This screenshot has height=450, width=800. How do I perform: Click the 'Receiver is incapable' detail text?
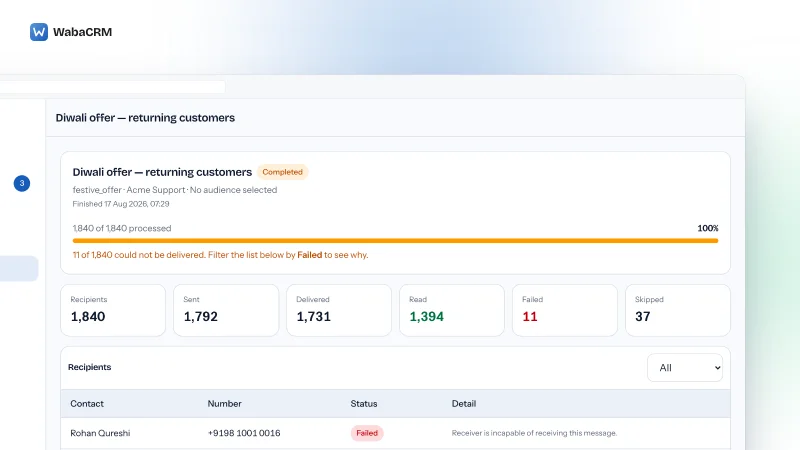[x=534, y=433]
